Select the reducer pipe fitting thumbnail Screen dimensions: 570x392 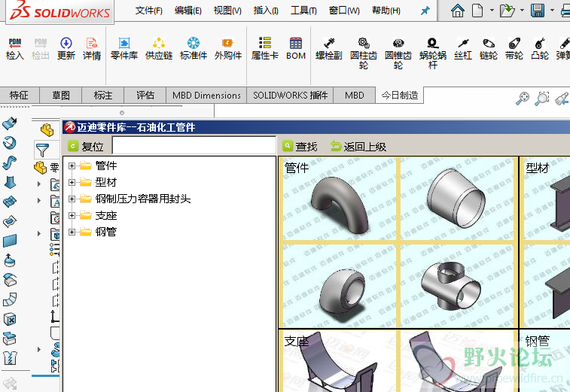456,199
